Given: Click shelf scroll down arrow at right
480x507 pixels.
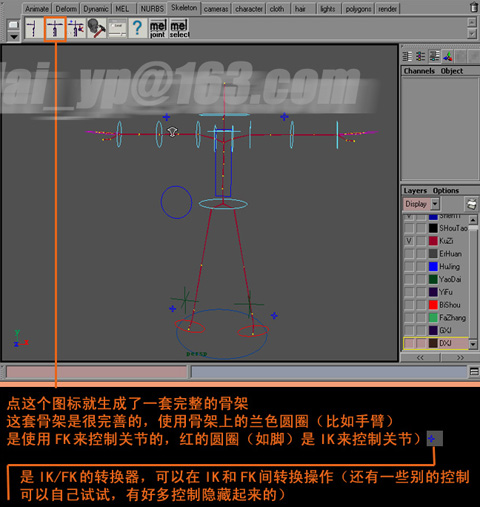Looking at the screenshot, I should pos(472,34).
